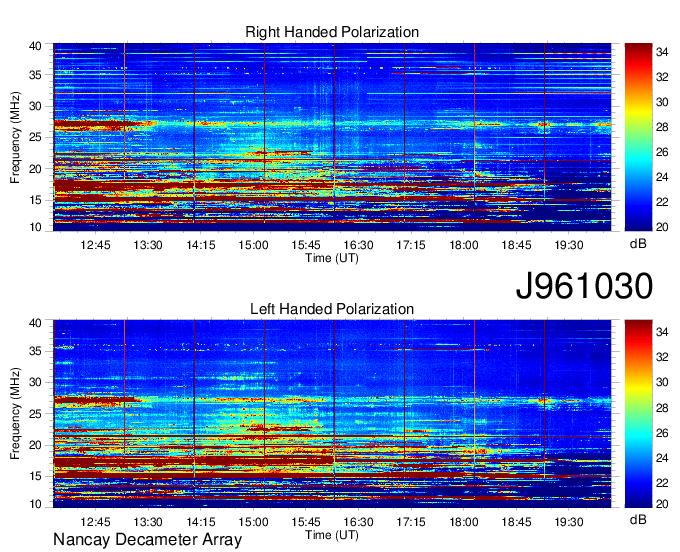This screenshot has width=680, height=552.
Task: Click the 28 dB value on Left Handed color scale
Action: point(662,407)
